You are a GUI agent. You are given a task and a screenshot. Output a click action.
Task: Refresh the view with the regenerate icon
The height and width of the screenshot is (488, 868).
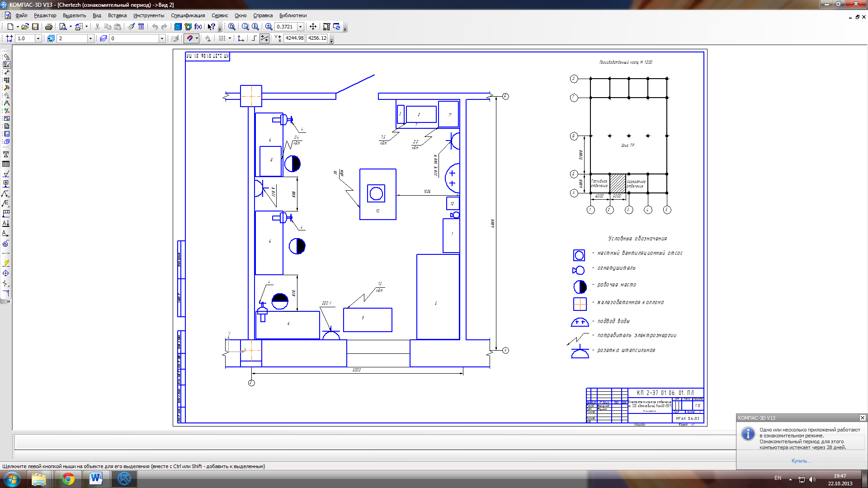click(x=337, y=27)
